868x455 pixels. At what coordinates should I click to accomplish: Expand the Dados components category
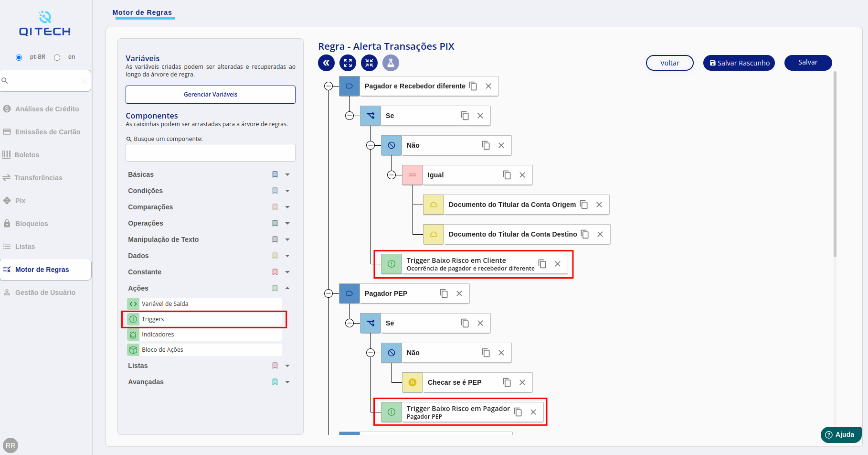[x=287, y=256]
